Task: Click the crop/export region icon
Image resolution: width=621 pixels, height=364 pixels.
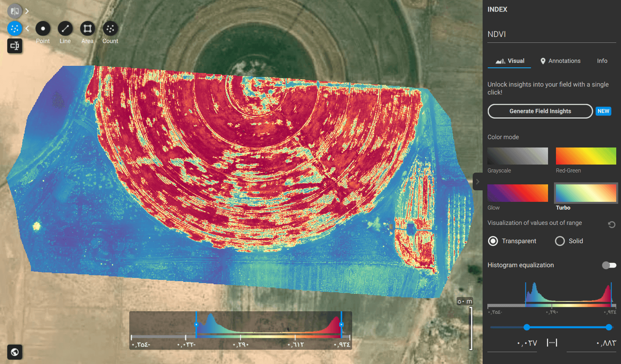Action: click(15, 46)
